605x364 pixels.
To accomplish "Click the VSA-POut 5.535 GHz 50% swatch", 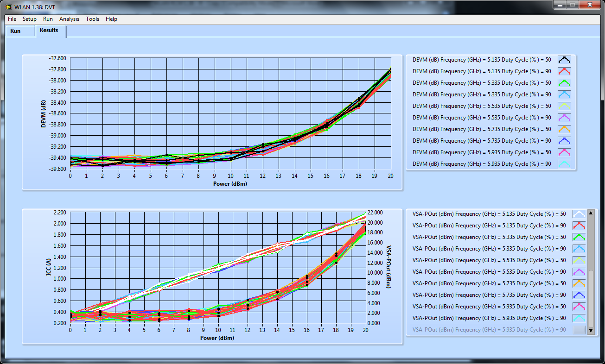I will pyautogui.click(x=579, y=260).
